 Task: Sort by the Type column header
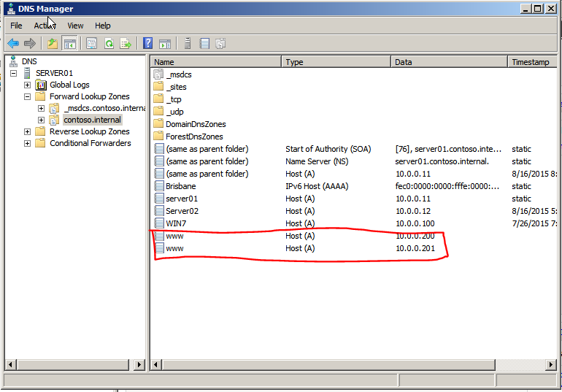336,62
